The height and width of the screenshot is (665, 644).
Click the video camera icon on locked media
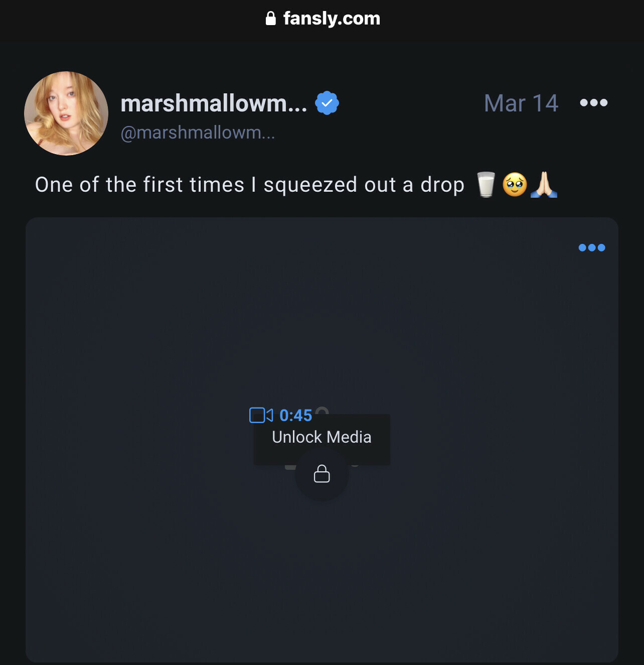(x=261, y=415)
